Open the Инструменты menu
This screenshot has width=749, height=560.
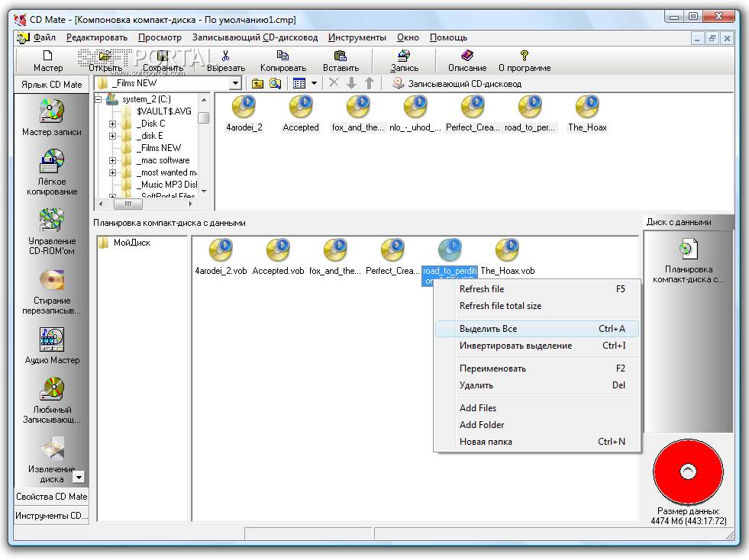357,37
